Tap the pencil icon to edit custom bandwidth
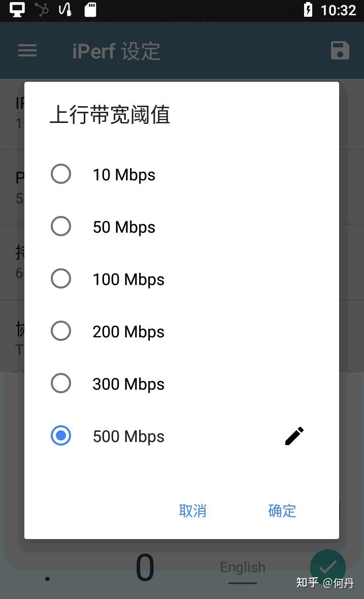 pyautogui.click(x=294, y=436)
